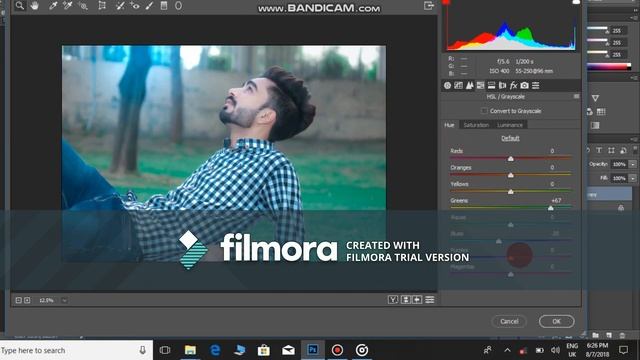Click the volume icon in system tray
The width and height of the screenshot is (640, 360).
pos(555,350)
